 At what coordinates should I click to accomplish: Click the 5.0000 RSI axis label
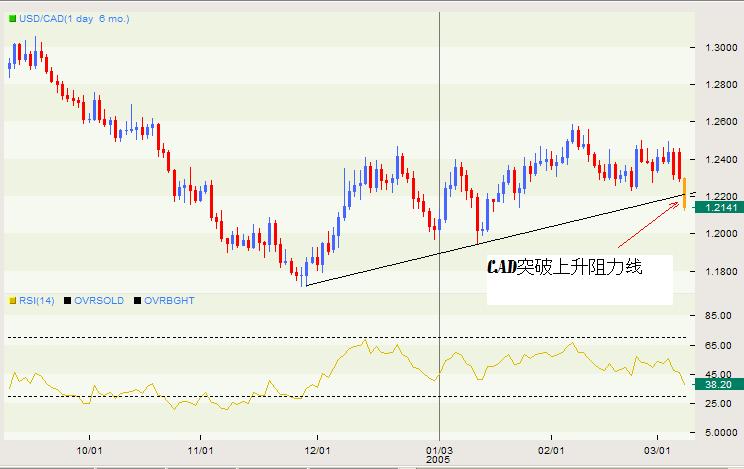pos(721,432)
